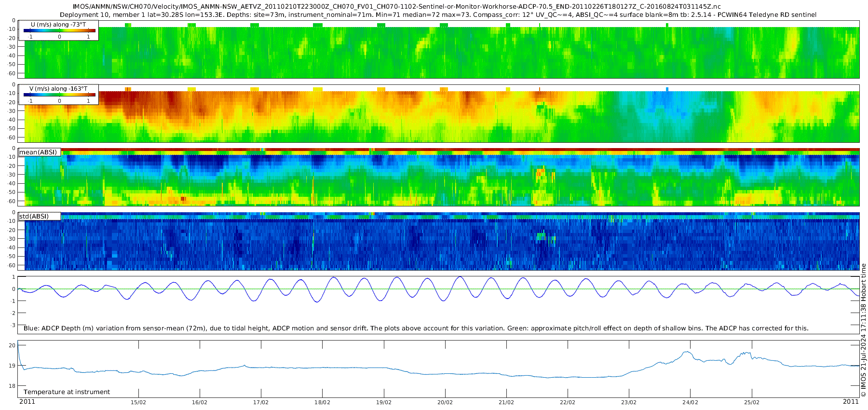The image size is (868, 410).
Task: Click the 21/02 date tick label
Action: [506, 402]
